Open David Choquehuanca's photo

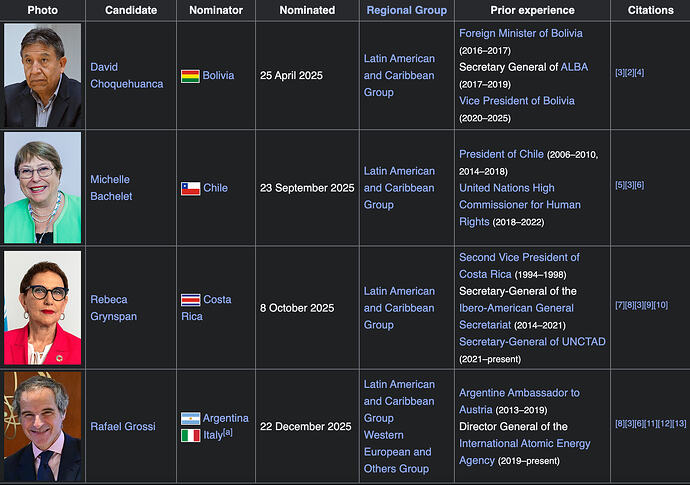point(42,75)
